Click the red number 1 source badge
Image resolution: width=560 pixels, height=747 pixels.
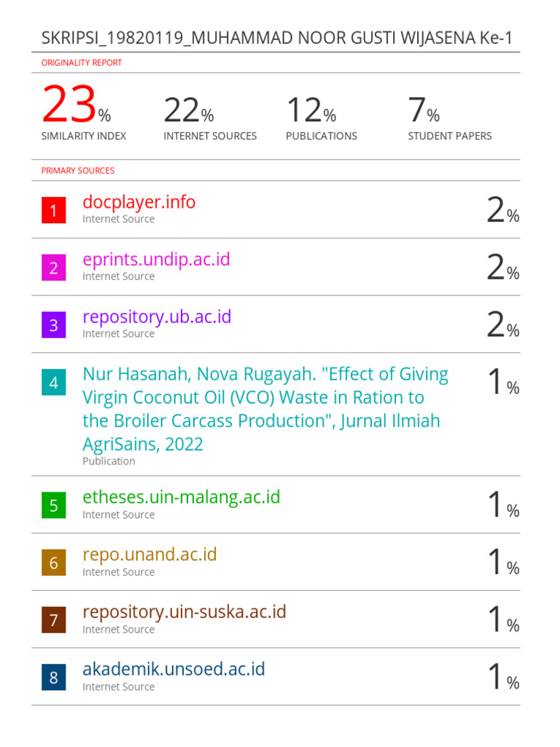pyautogui.click(x=53, y=212)
